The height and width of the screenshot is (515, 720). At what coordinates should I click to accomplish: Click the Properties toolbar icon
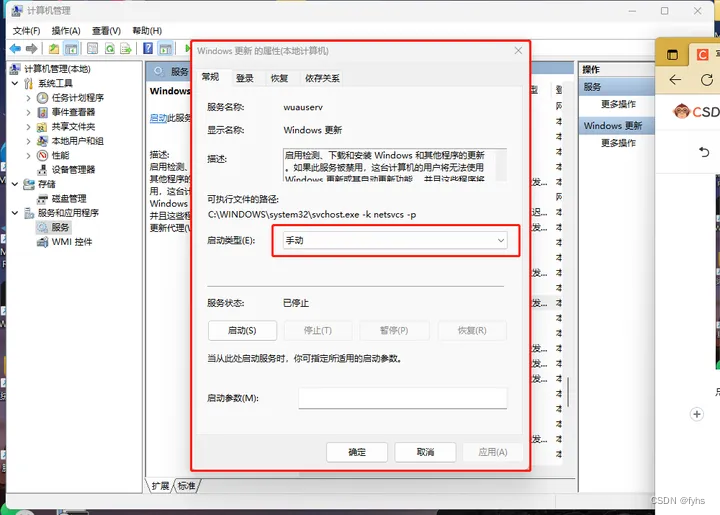[92, 48]
